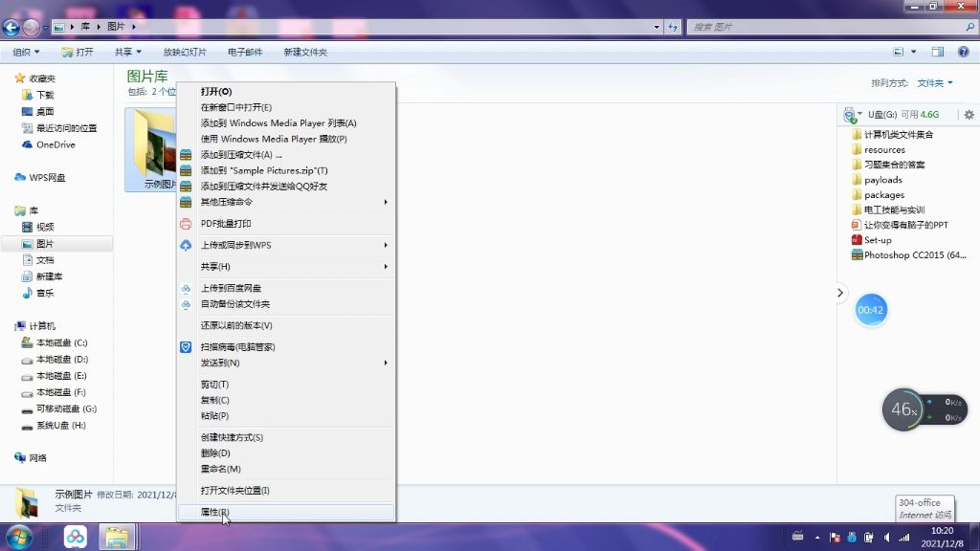Screen dimensions: 980x551
Task: Expand 其他压缩命令 submenu
Action: point(286,202)
